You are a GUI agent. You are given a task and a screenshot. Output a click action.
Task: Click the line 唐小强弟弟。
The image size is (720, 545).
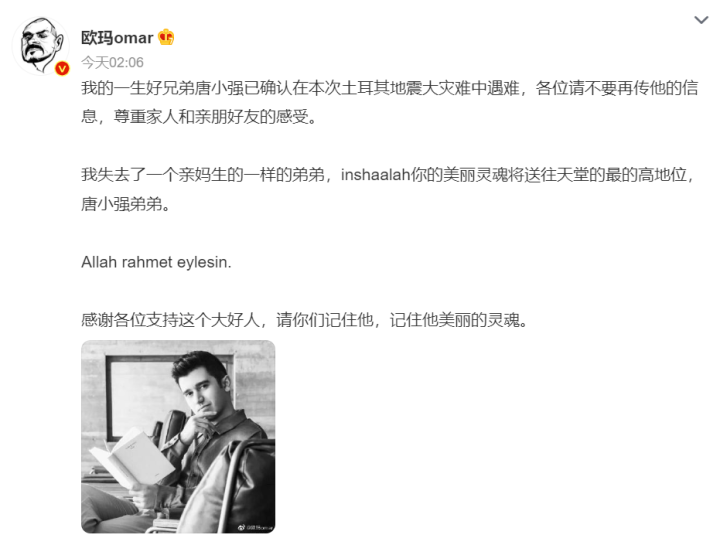126,204
